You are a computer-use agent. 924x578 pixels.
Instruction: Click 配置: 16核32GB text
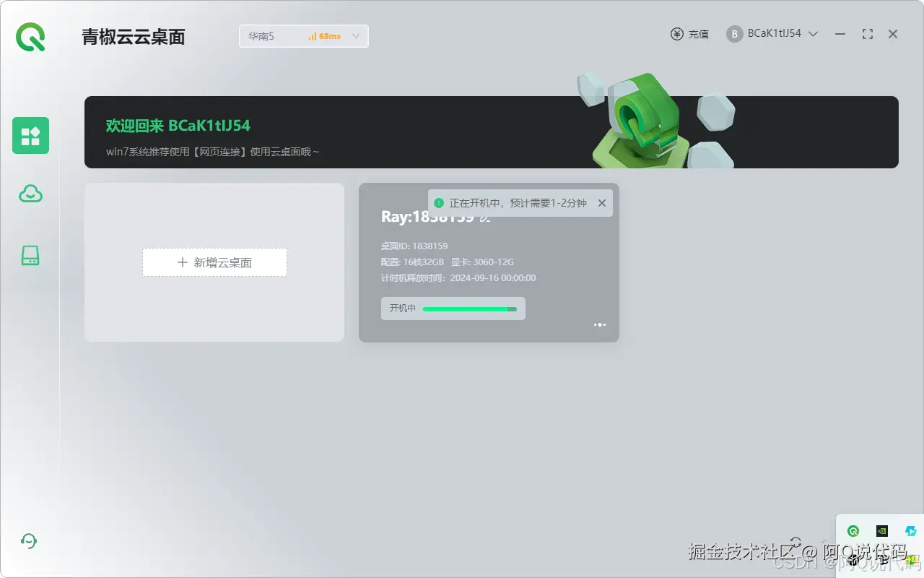pos(412,262)
